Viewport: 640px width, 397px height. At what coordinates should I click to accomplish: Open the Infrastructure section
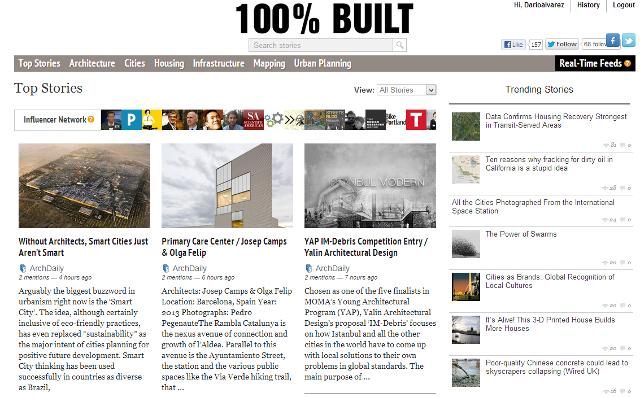218,63
